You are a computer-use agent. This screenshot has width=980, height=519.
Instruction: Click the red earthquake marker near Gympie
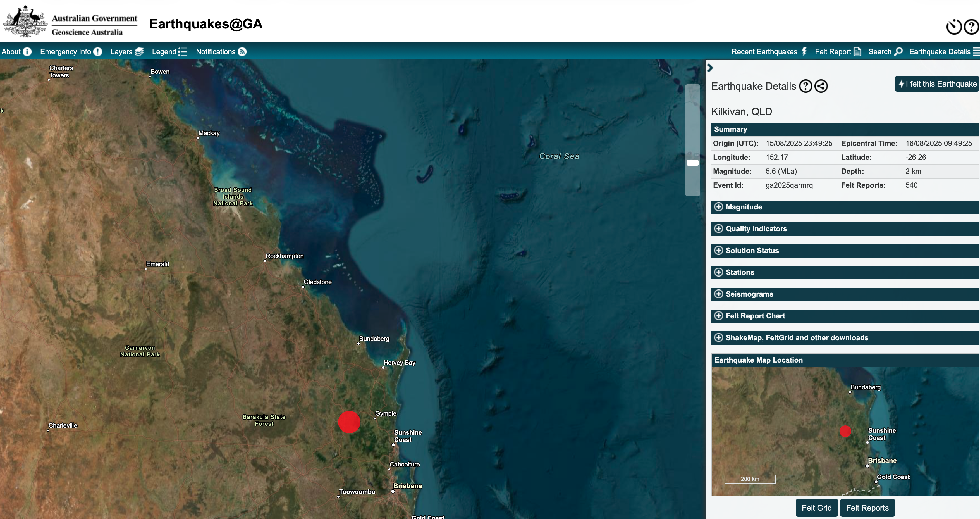point(349,422)
